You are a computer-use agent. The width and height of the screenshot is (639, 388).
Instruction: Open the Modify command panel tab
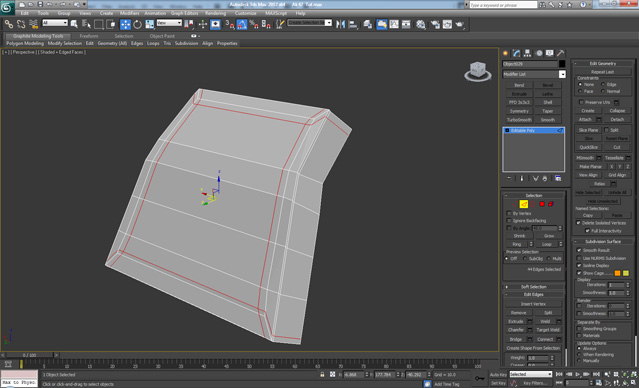[x=517, y=53]
